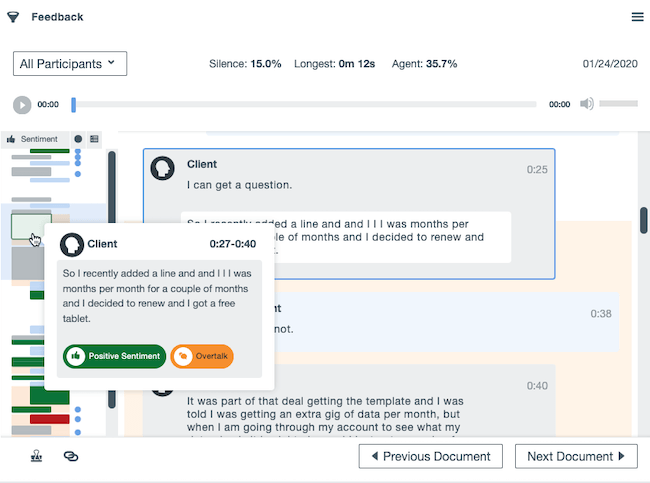Switch to the list view tab

94,139
